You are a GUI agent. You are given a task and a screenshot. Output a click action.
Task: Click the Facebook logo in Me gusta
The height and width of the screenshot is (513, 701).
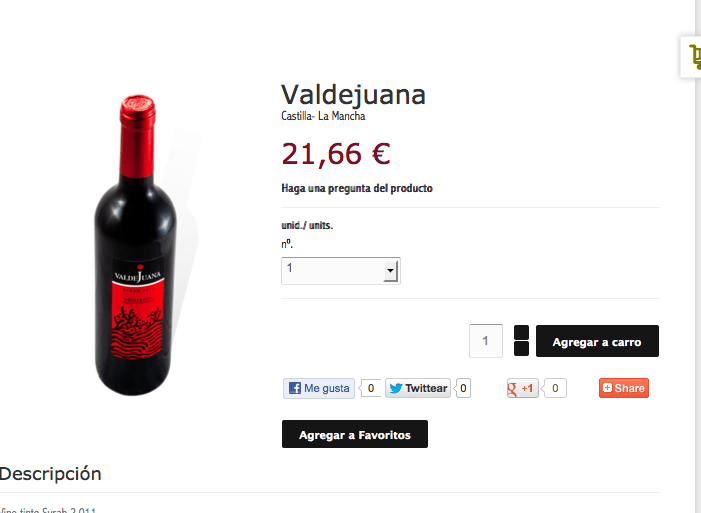coord(295,388)
